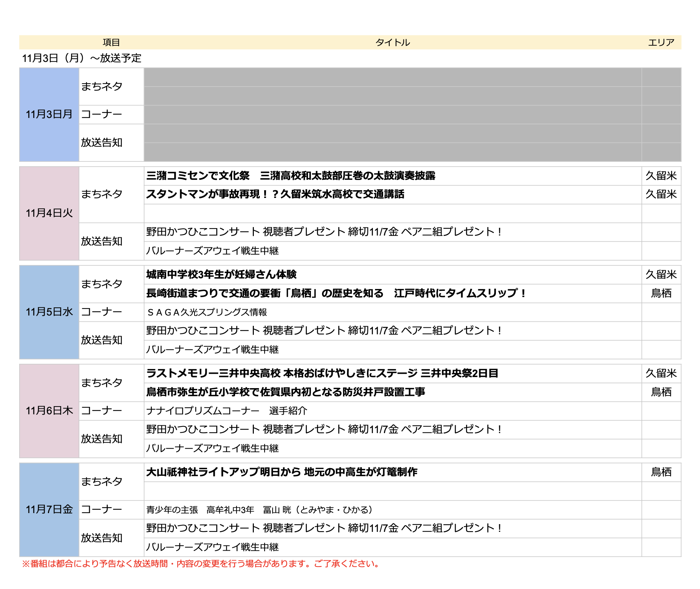Select the 鳥栖市弥生が丘小学校 防災井戸 title
The image size is (700, 589).
pyautogui.click(x=286, y=392)
